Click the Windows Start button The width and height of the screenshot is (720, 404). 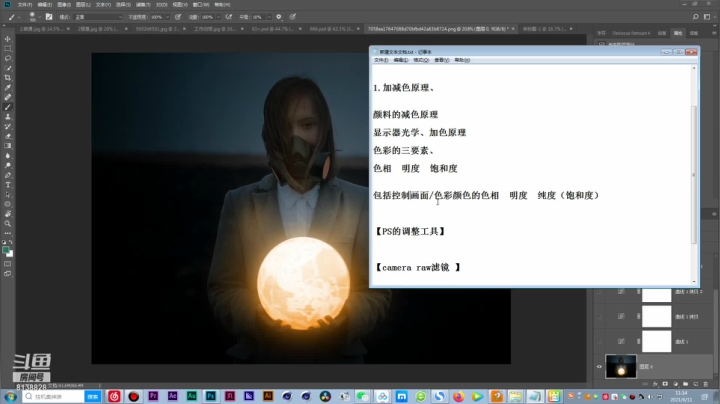[x=10, y=397]
